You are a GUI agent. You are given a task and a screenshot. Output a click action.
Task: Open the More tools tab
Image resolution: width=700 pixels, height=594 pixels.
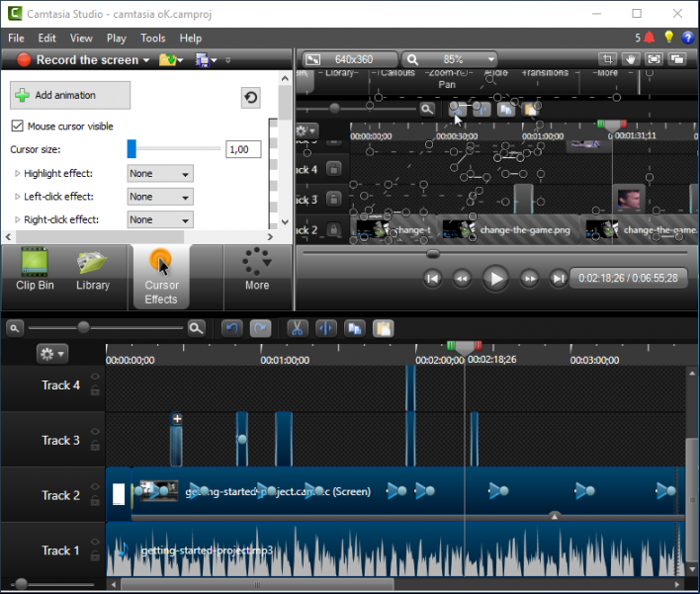(257, 269)
